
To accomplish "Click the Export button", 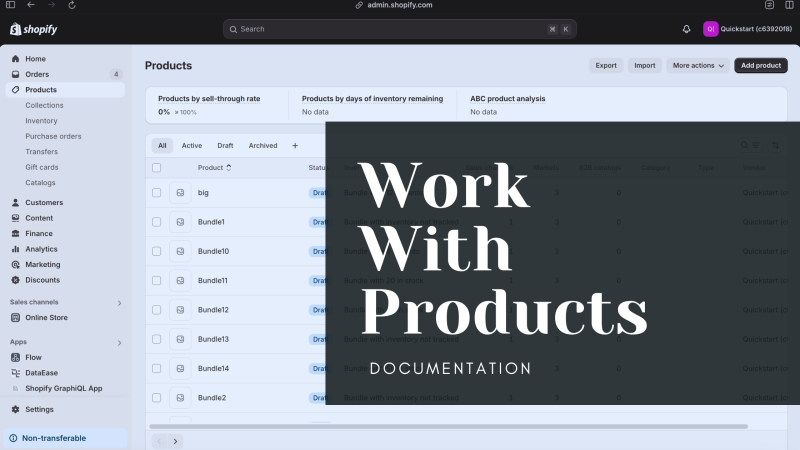I will (x=606, y=65).
